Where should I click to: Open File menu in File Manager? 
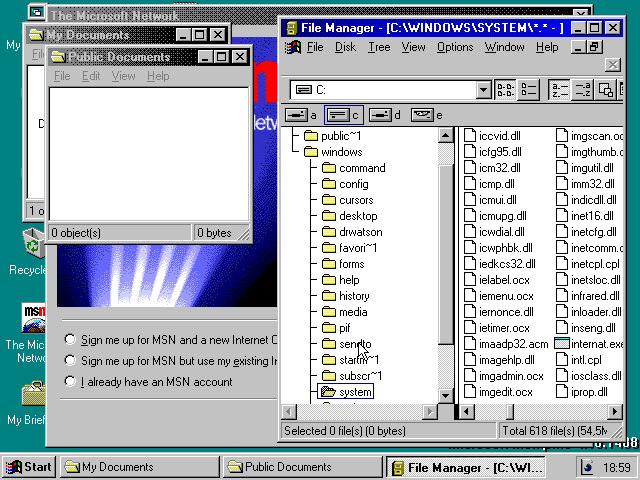(x=315, y=47)
